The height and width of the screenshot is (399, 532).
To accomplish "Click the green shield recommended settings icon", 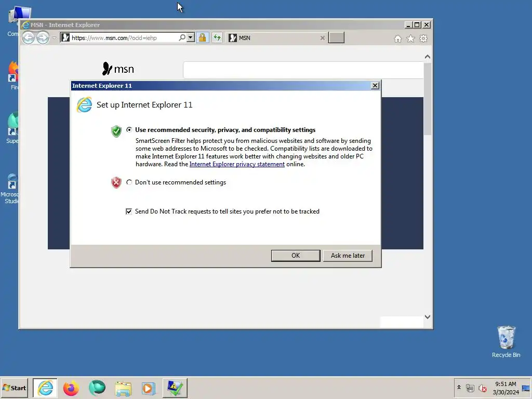I will pos(116,131).
